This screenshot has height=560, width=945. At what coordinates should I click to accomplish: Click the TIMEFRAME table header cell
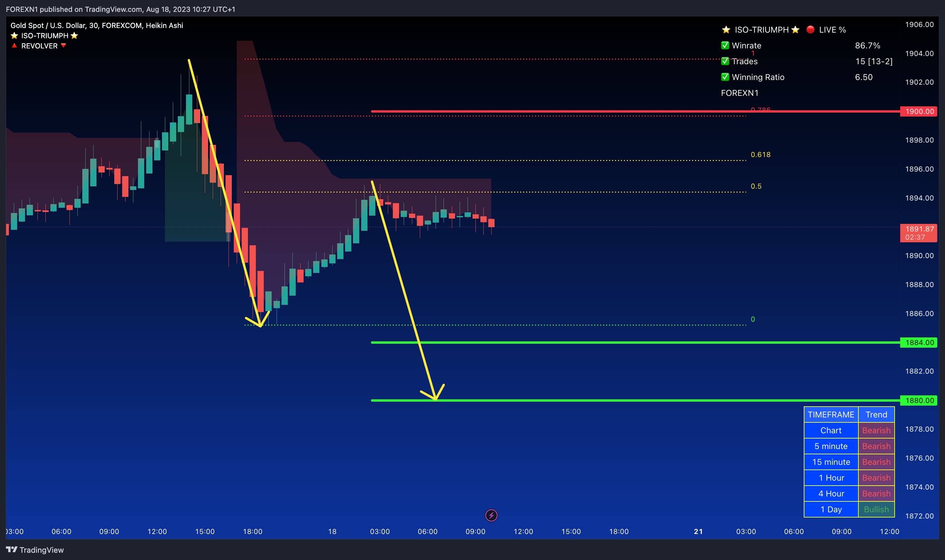(831, 414)
